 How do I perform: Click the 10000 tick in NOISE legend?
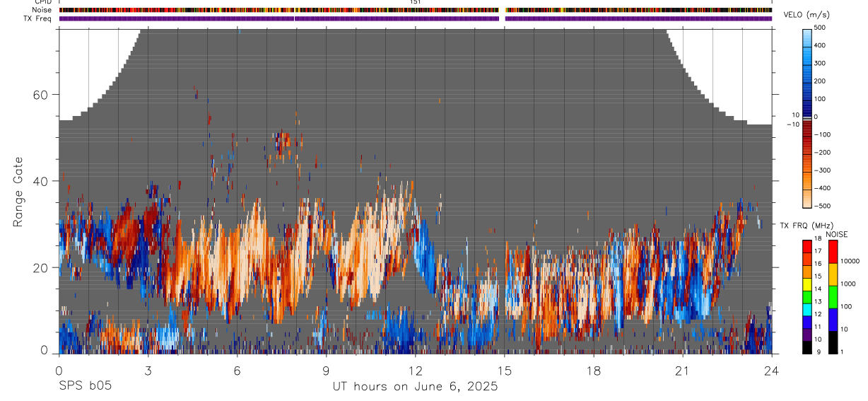pyautogui.click(x=850, y=261)
